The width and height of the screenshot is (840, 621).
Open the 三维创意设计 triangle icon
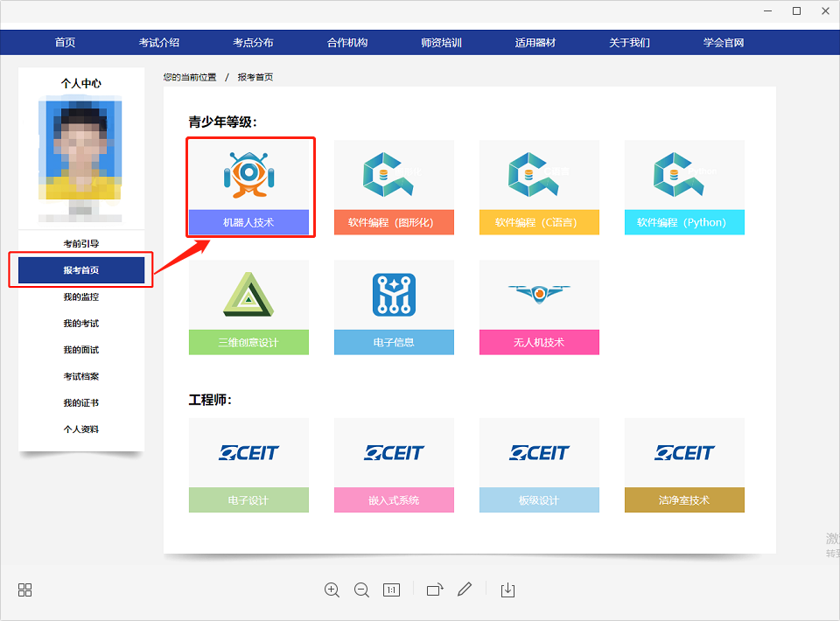click(248, 295)
